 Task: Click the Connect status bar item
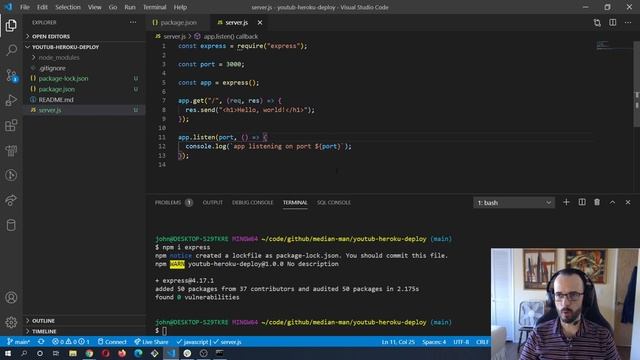[x=112, y=342]
